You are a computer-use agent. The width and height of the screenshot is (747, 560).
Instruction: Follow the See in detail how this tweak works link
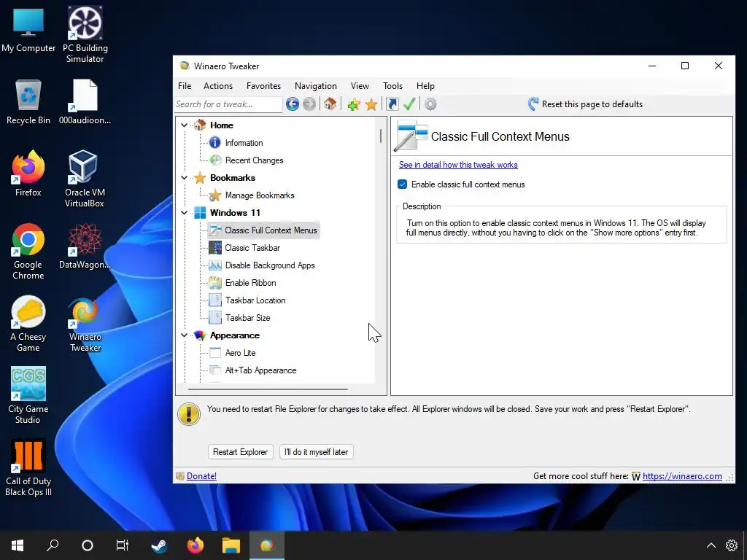[x=458, y=165]
